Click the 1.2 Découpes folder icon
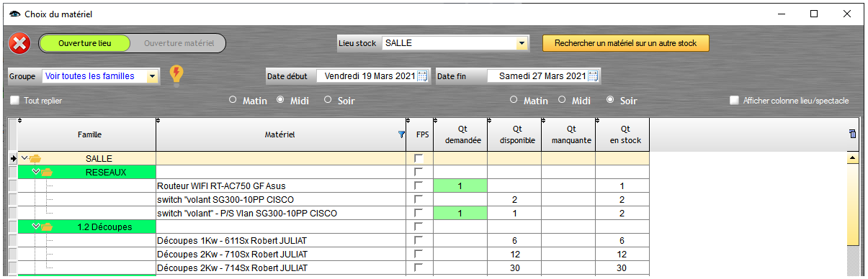The width and height of the screenshot is (868, 279). 47,227
